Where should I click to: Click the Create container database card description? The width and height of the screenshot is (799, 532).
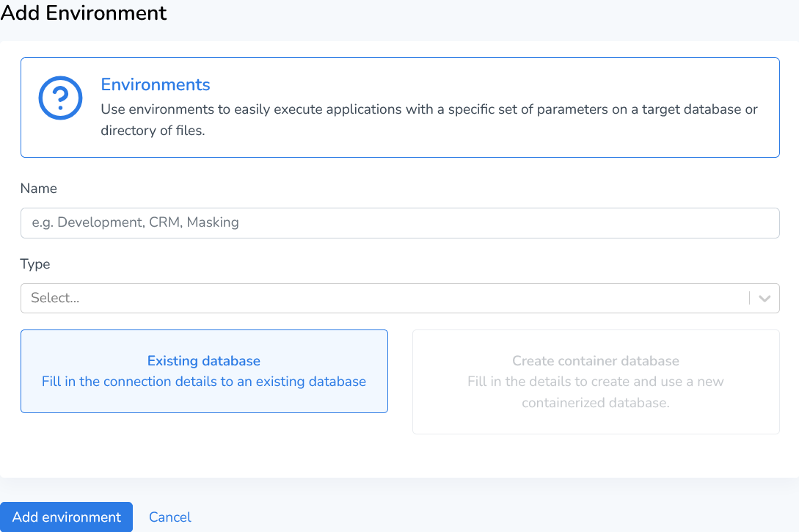595,391
